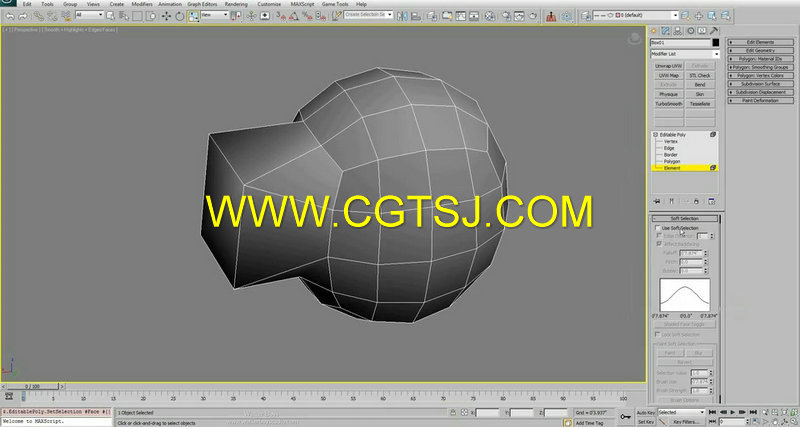The height and width of the screenshot is (427, 800).
Task: Toggle Auto Key animation mode
Action: pyautogui.click(x=645, y=412)
